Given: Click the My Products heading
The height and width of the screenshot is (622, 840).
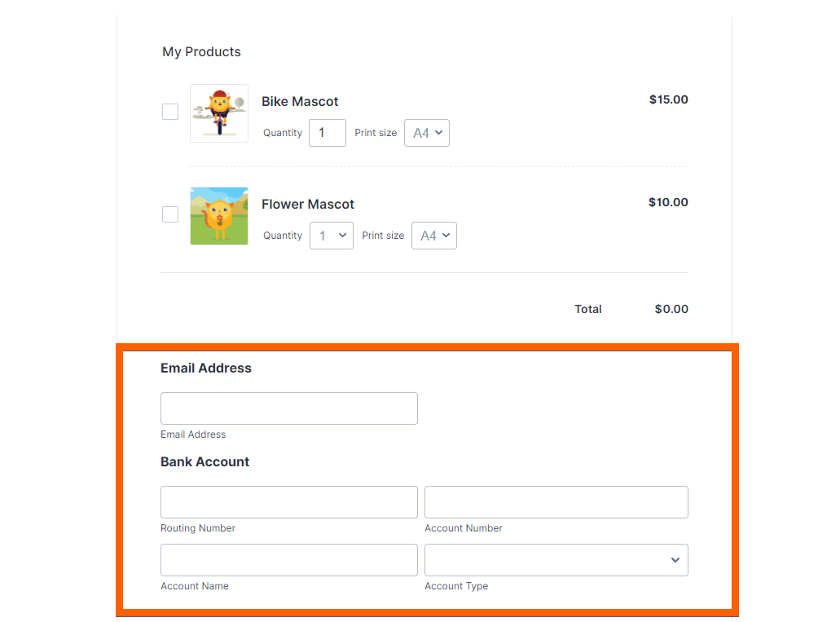Looking at the screenshot, I should (201, 52).
